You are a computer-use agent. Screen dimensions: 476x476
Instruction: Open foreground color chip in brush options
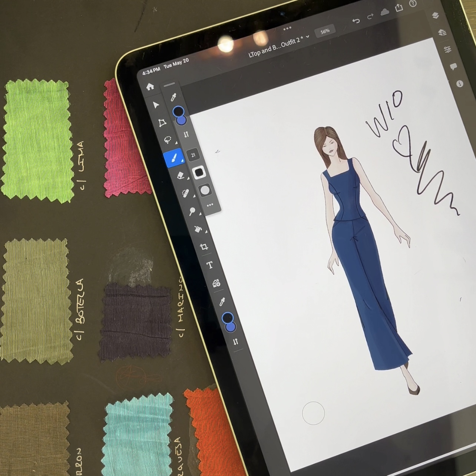[178, 111]
